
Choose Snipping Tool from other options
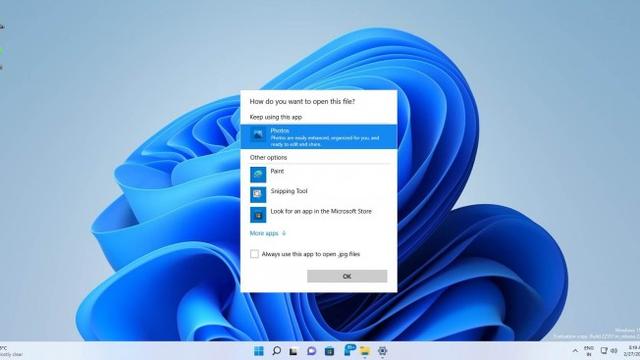pos(318,194)
